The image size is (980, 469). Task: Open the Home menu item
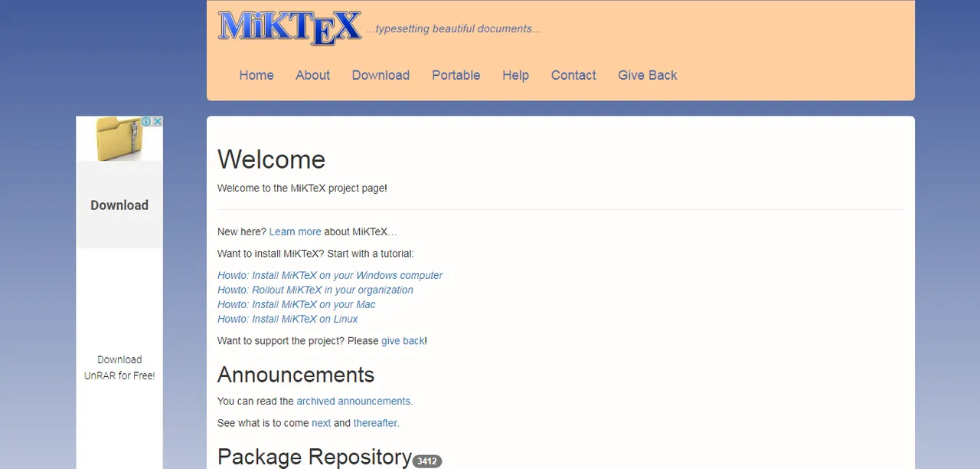tap(256, 75)
